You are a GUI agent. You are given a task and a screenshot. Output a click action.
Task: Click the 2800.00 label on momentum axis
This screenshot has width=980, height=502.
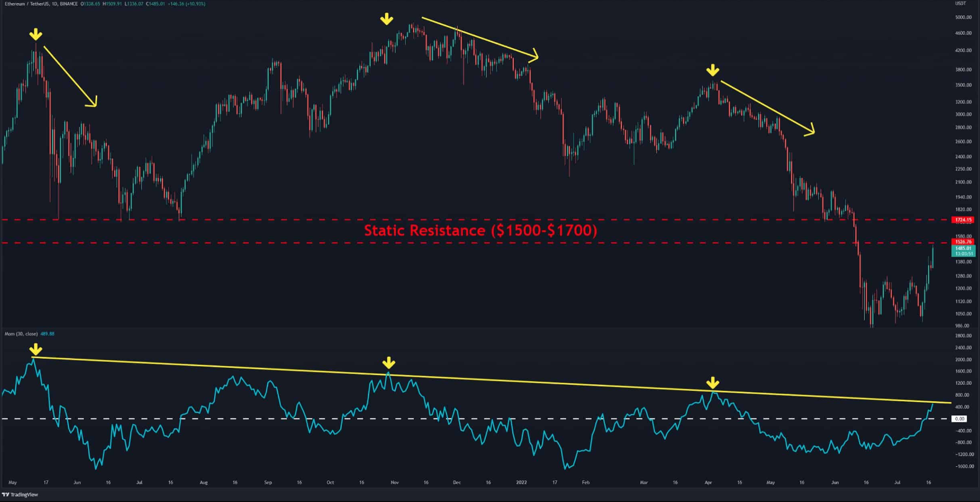pyautogui.click(x=963, y=335)
